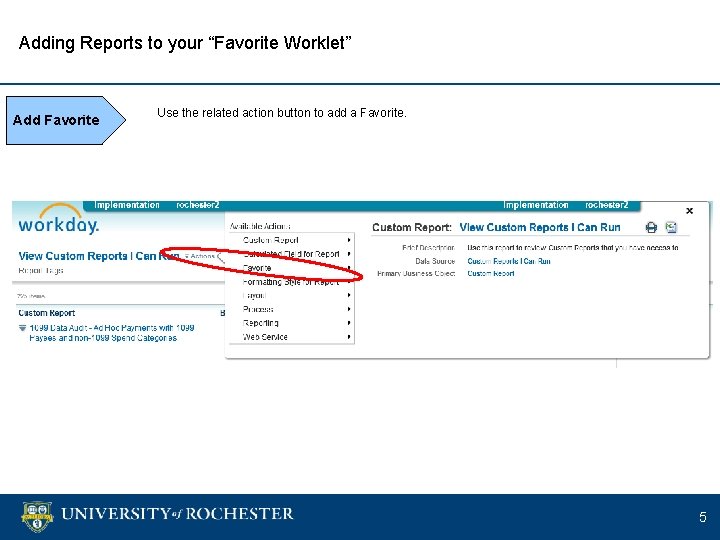Image resolution: width=720 pixels, height=540 pixels.
Task: Export report with the Excel icon
Action: tap(671, 227)
